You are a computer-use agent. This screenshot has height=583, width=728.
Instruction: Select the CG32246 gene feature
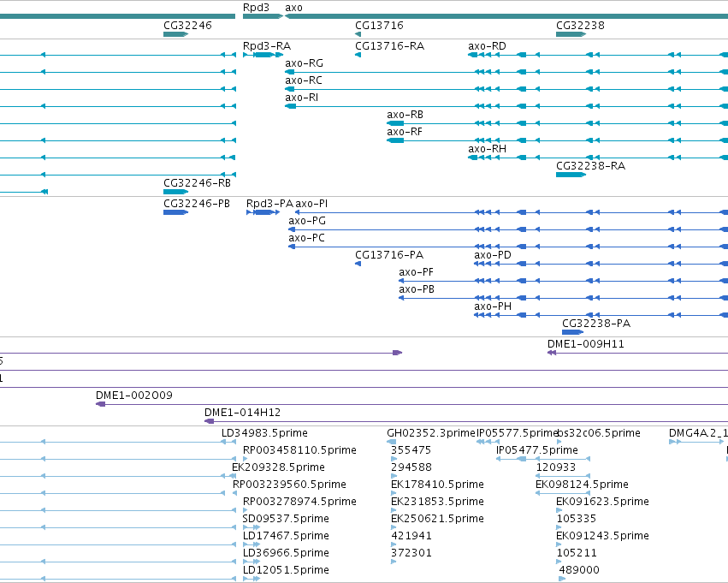[x=175, y=34]
